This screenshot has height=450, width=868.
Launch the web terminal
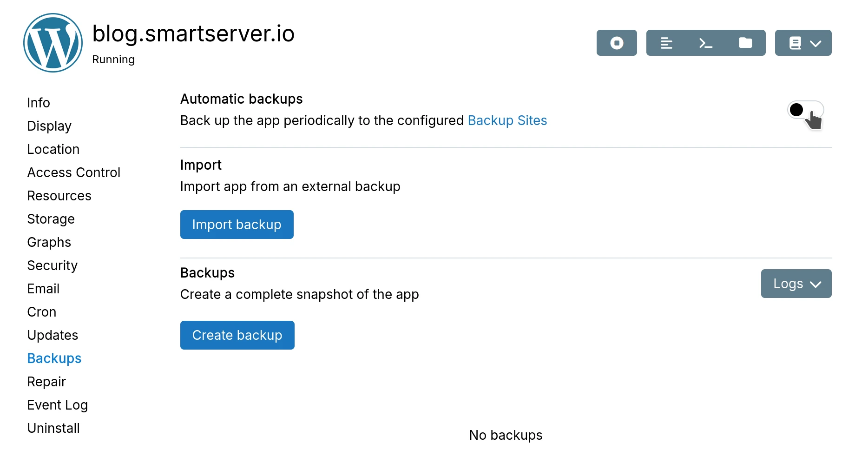(x=705, y=43)
